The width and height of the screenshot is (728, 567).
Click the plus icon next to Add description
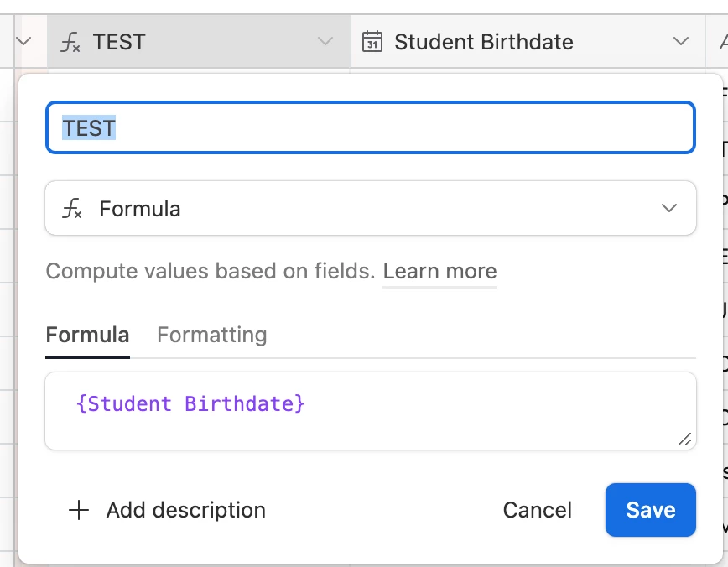(79, 510)
